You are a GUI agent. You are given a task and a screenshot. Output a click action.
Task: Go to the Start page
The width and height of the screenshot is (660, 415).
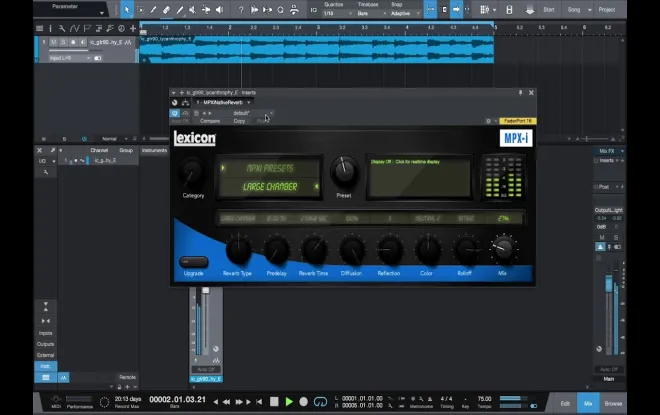(548, 10)
